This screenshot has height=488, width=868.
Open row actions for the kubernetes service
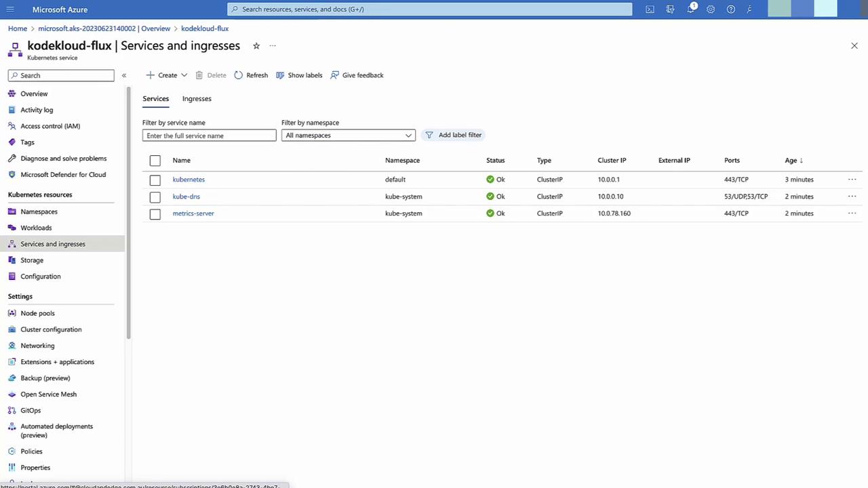852,180
